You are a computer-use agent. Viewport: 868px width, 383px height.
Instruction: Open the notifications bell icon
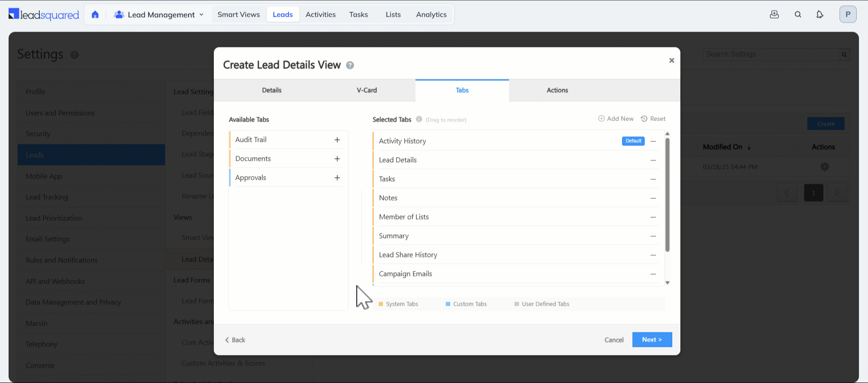[x=820, y=14]
